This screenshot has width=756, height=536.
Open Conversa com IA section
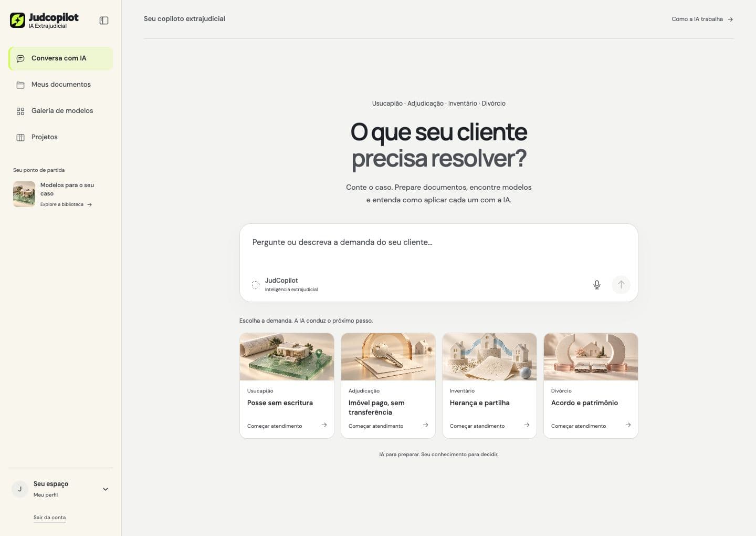click(x=61, y=58)
